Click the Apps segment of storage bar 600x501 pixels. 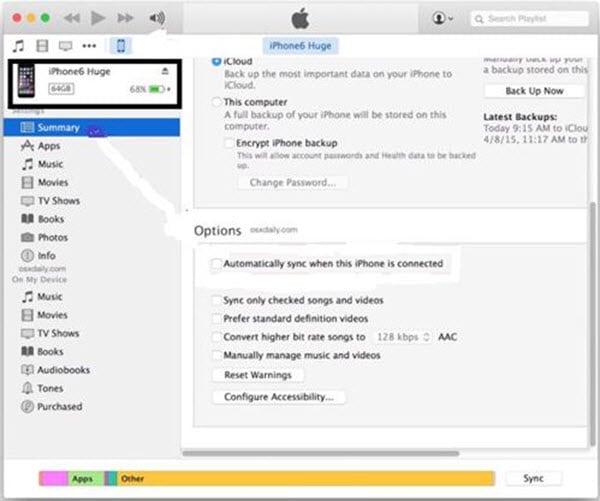point(86,478)
